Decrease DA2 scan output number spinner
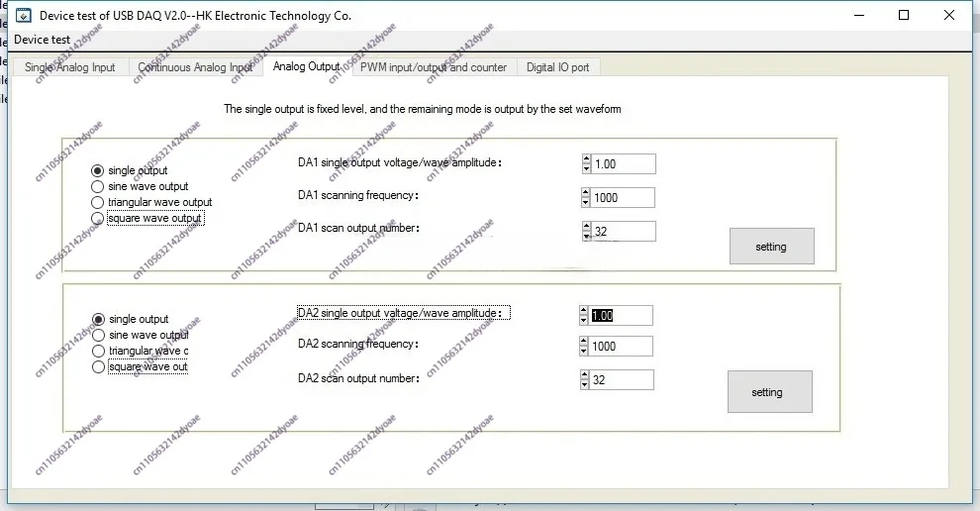 coord(584,384)
